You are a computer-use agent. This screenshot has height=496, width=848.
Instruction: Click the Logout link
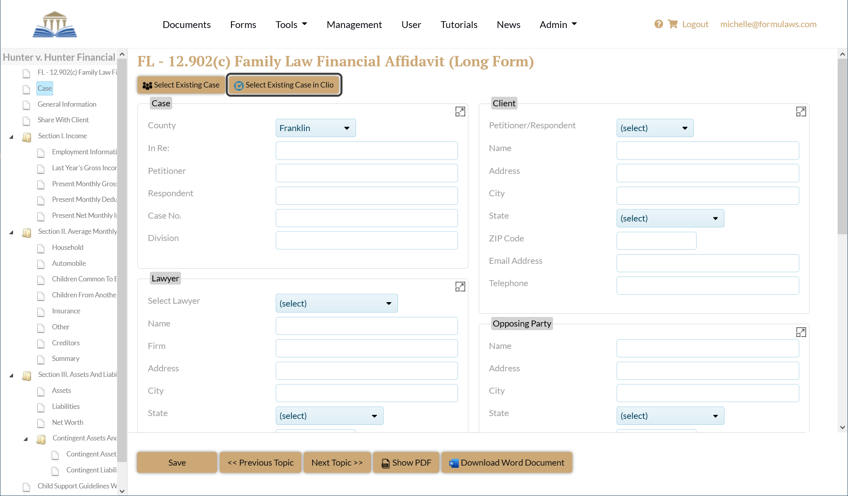point(695,24)
